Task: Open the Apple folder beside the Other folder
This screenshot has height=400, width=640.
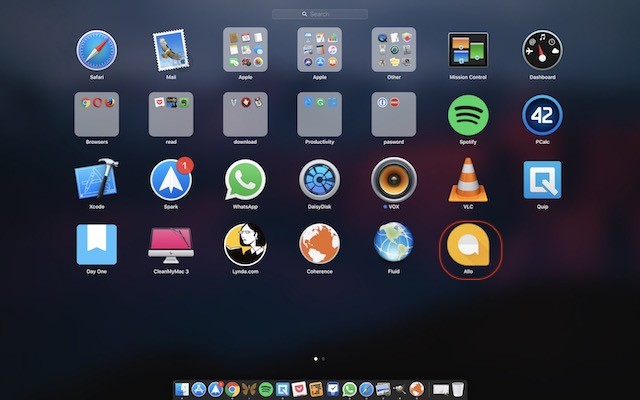Action: point(320,50)
